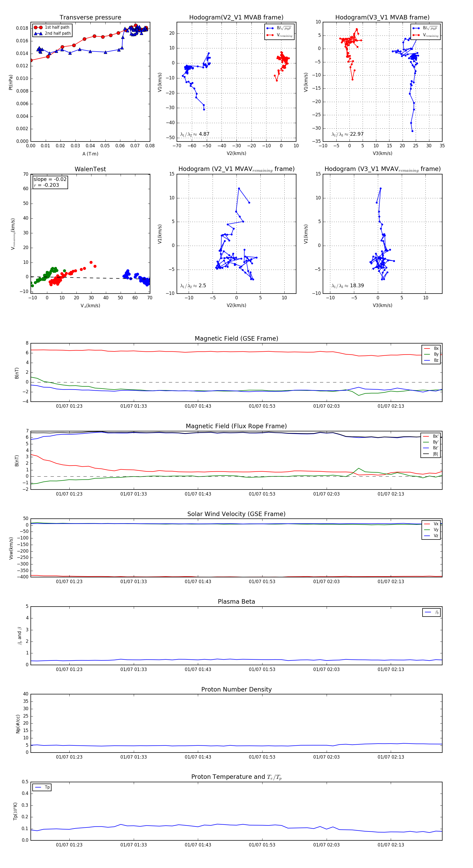Click the 'Pt(nPa)' y-axis label
Viewport: 473px width, 868px height.
[x=11, y=82]
